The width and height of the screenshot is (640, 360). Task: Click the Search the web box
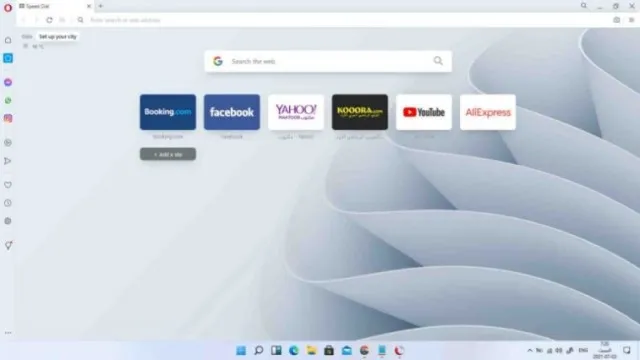pyautogui.click(x=328, y=61)
